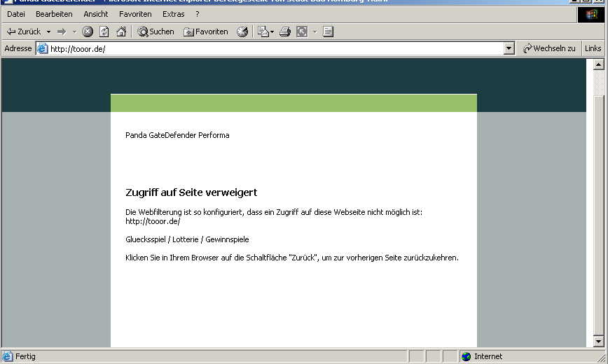608x364 pixels.
Task: Open the Favoriten toolbar panel
Action: click(206, 31)
